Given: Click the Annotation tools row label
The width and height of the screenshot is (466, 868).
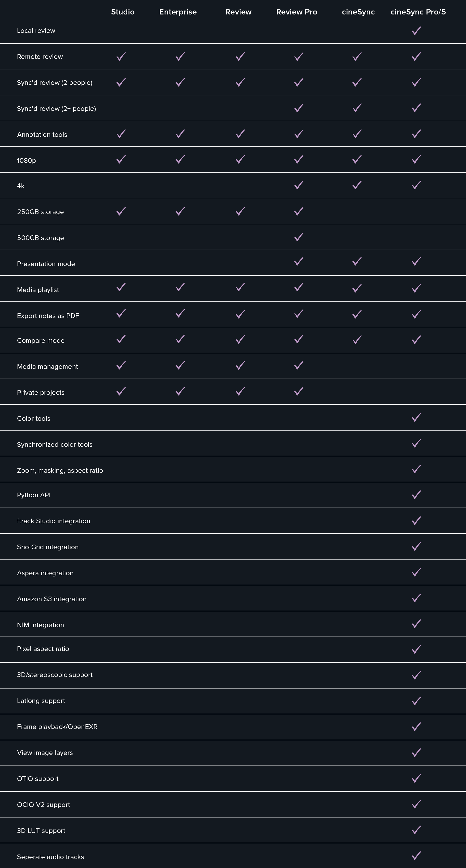Looking at the screenshot, I should point(42,134).
